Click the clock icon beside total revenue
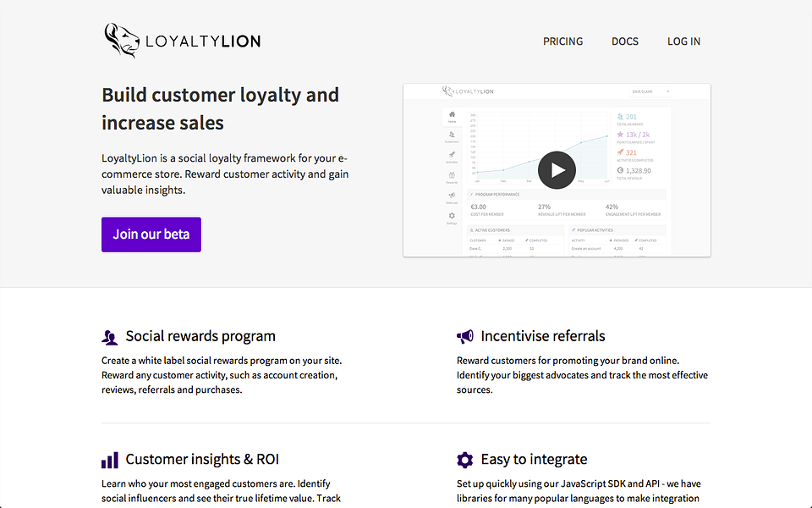 tap(620, 170)
